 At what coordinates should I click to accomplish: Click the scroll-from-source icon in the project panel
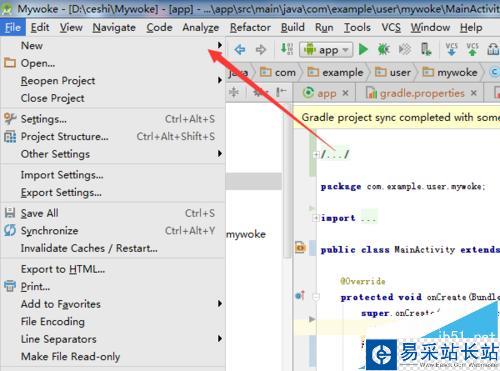(234, 92)
